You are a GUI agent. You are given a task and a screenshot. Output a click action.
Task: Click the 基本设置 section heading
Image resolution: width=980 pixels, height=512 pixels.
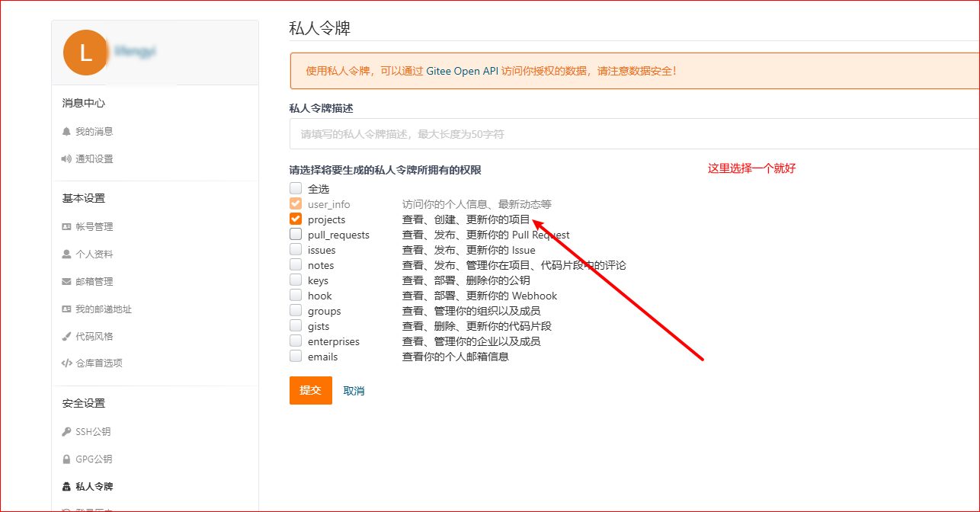click(84, 199)
